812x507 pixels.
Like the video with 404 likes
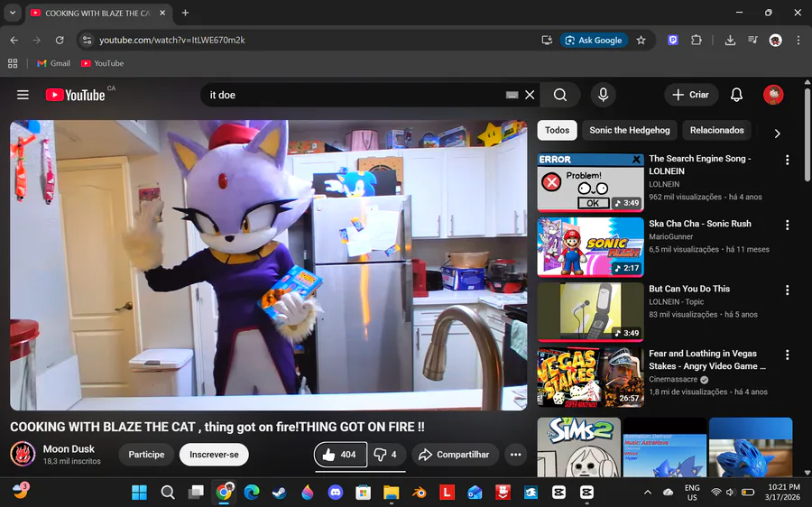click(340, 455)
